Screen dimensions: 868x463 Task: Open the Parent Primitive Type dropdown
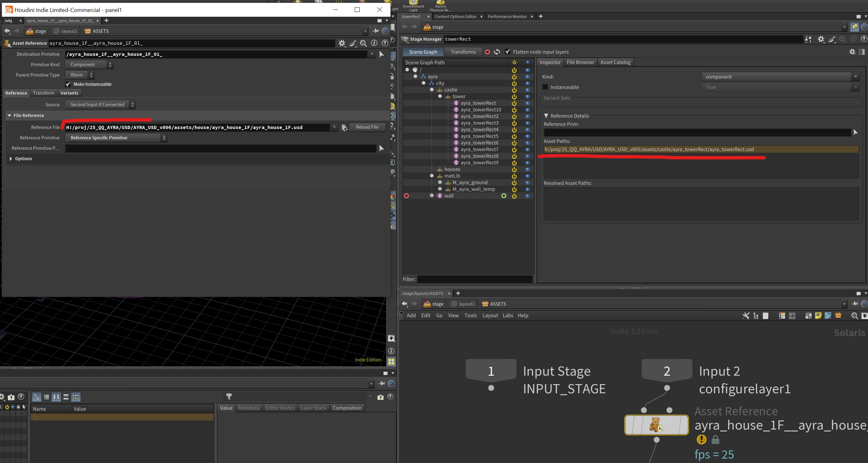click(x=80, y=75)
